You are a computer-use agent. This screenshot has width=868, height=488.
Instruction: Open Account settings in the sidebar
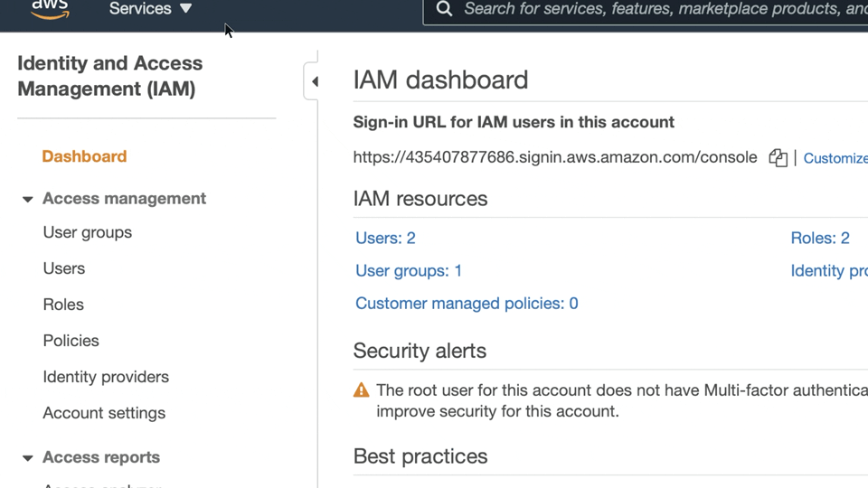(104, 413)
